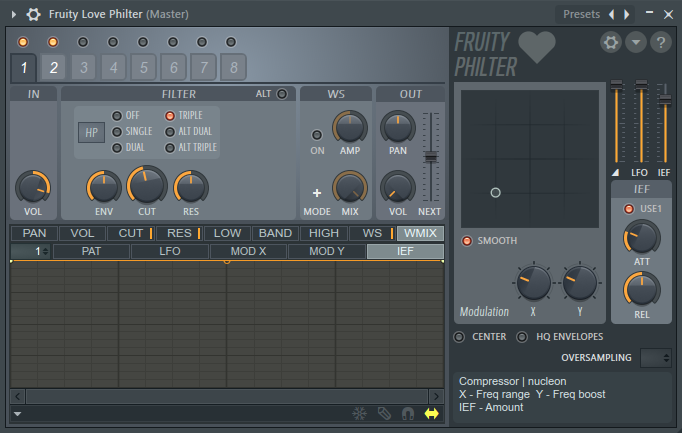Click the waveshaper MIX knob
Image resolution: width=682 pixels, height=433 pixels.
350,187
